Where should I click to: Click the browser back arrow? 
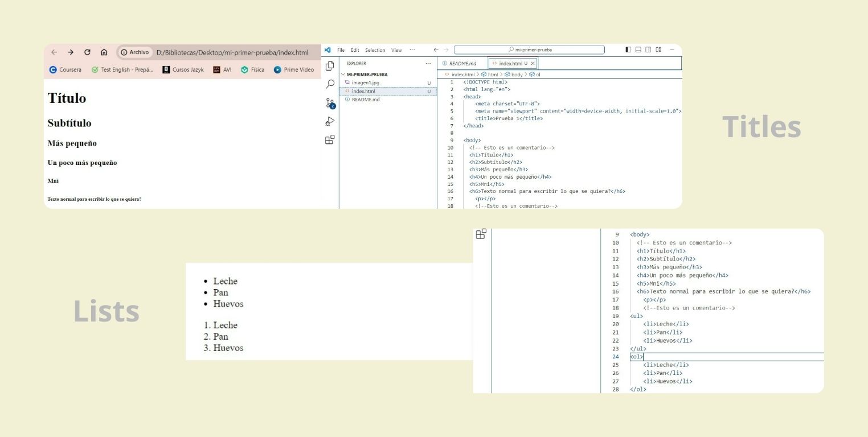tap(54, 52)
